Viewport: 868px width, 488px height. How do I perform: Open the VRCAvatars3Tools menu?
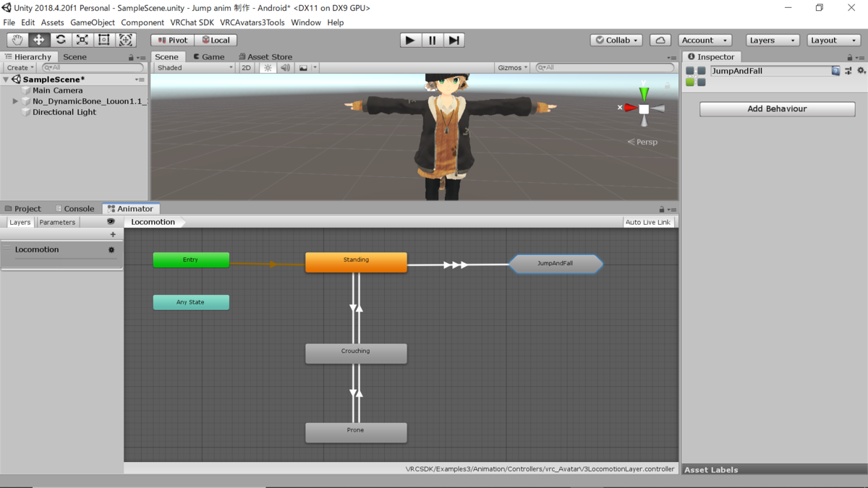coord(252,22)
